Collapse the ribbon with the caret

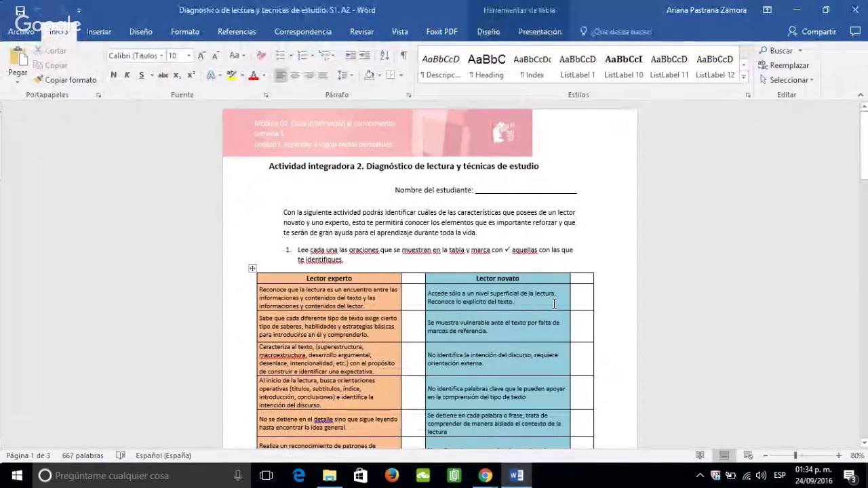860,95
